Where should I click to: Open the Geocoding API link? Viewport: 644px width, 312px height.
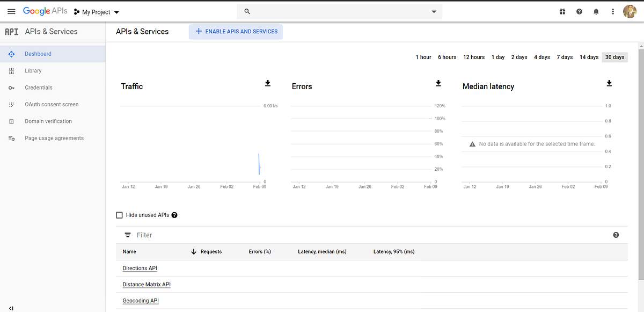tap(140, 300)
